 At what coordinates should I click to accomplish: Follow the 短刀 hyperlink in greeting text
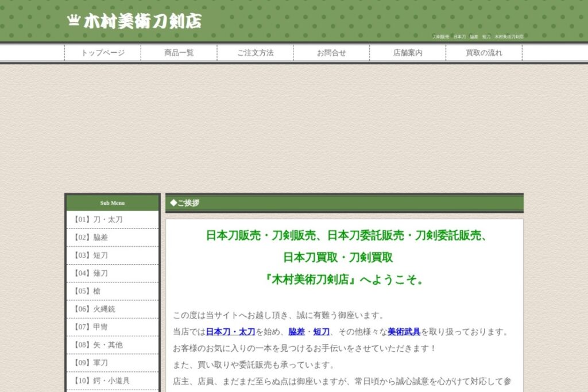coord(322,332)
